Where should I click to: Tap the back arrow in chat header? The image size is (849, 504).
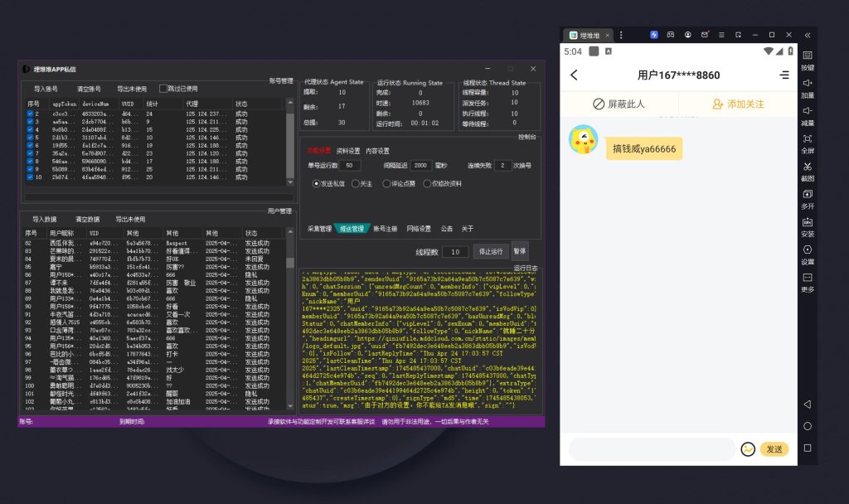[x=574, y=75]
